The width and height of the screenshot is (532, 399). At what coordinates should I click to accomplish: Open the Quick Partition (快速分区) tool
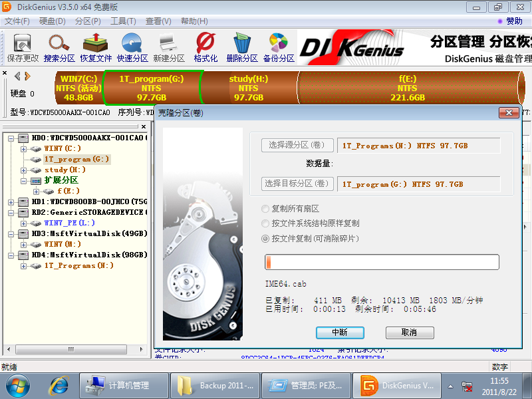pos(132,47)
